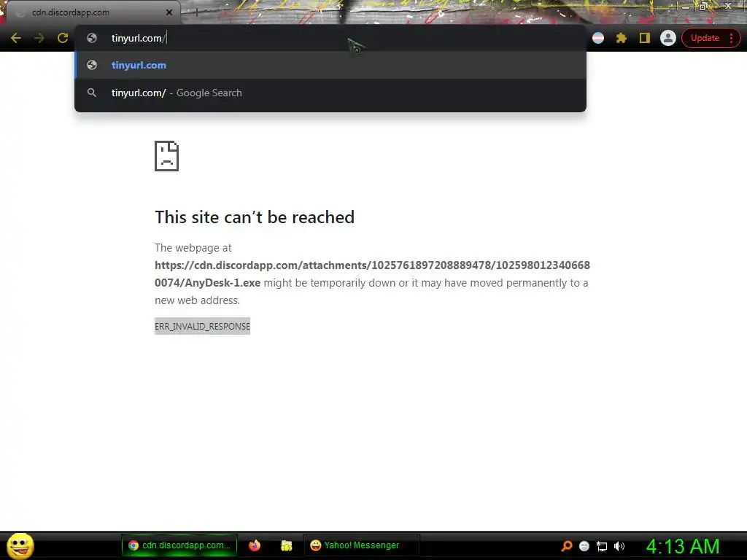Click the globe icon in the address bar

tap(92, 38)
